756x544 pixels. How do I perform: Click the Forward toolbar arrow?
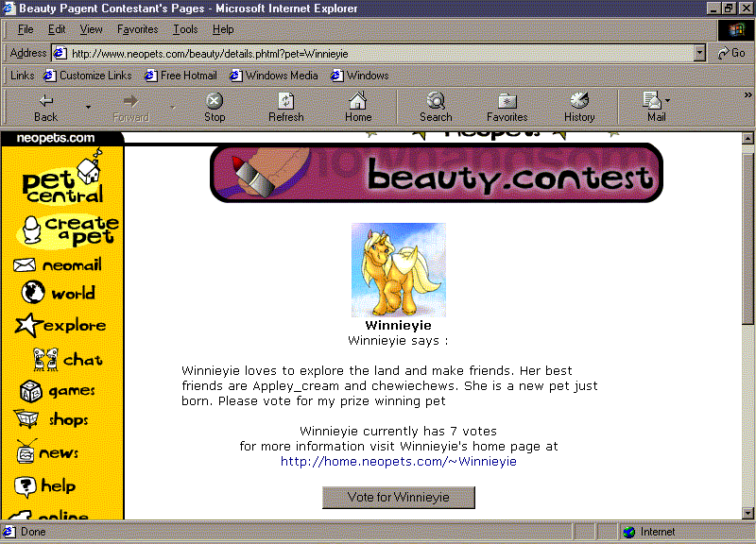[130, 108]
